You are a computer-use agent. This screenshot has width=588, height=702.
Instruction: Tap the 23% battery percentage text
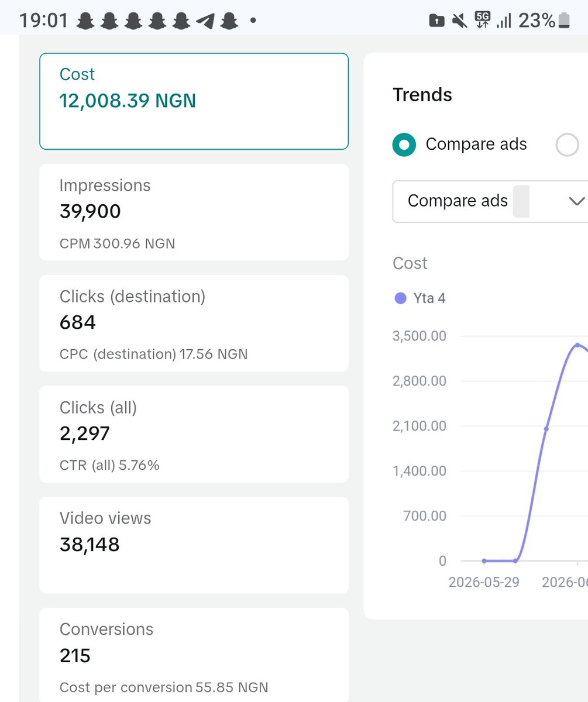coord(537,22)
